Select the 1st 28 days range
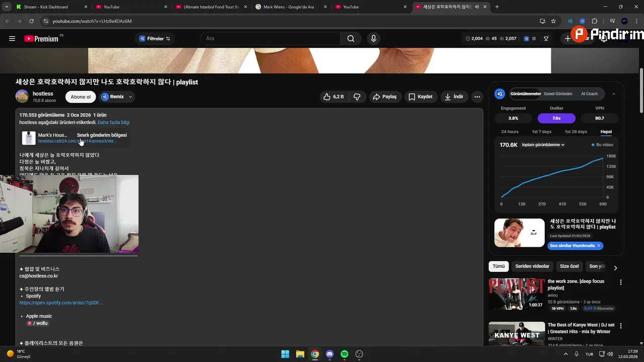This screenshot has height=362, width=644. coord(576,132)
